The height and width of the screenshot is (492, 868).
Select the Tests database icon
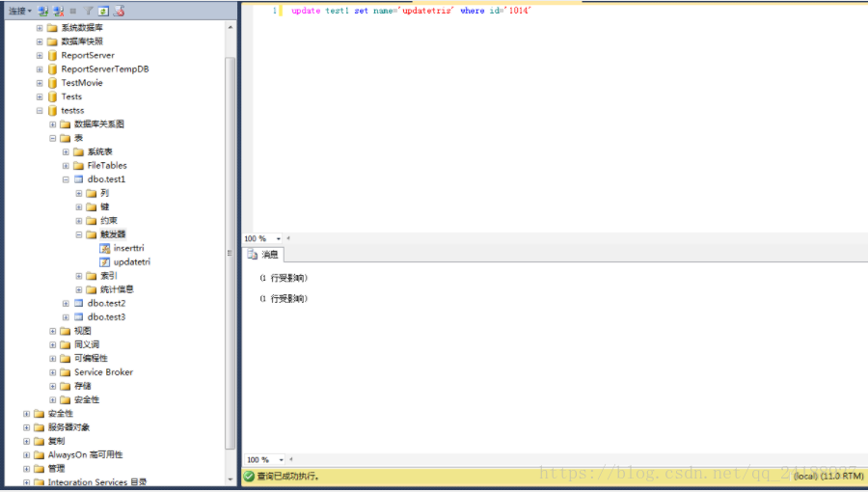[x=53, y=96]
